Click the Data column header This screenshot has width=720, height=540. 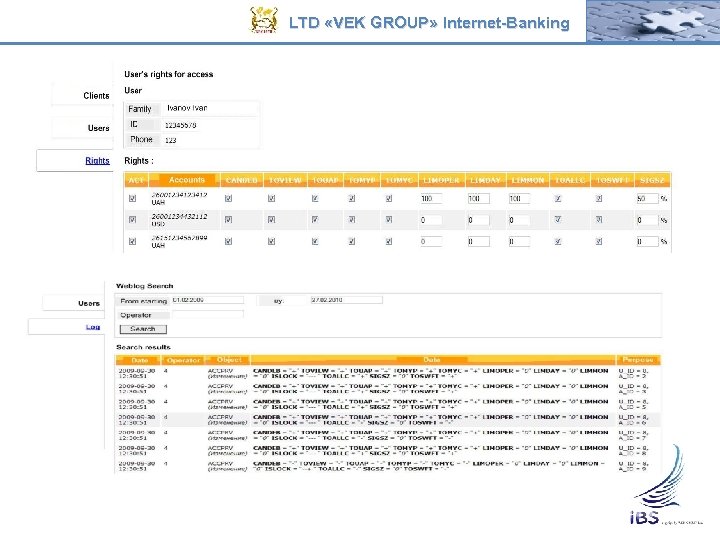click(x=432, y=360)
